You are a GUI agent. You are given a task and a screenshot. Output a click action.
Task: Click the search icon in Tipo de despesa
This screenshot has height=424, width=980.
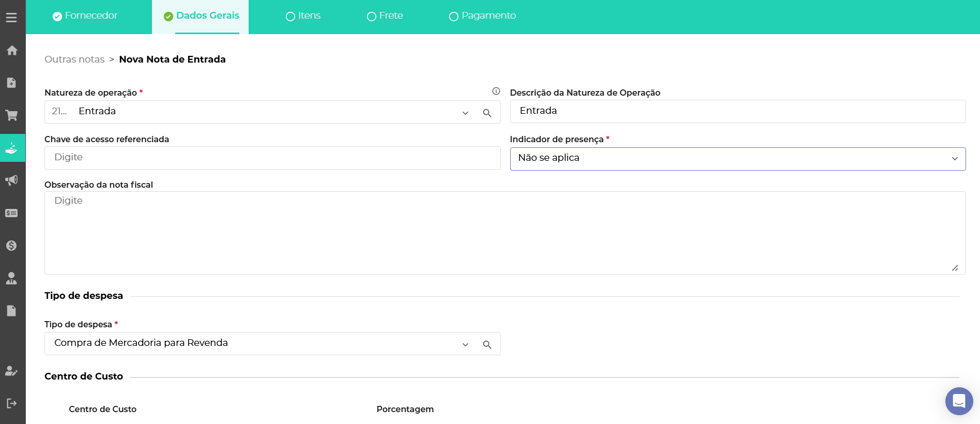tap(487, 344)
